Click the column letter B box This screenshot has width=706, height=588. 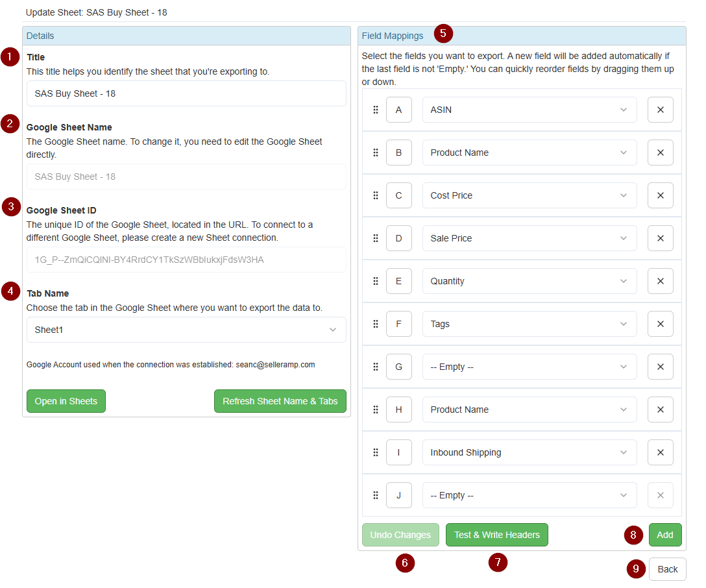(x=399, y=153)
